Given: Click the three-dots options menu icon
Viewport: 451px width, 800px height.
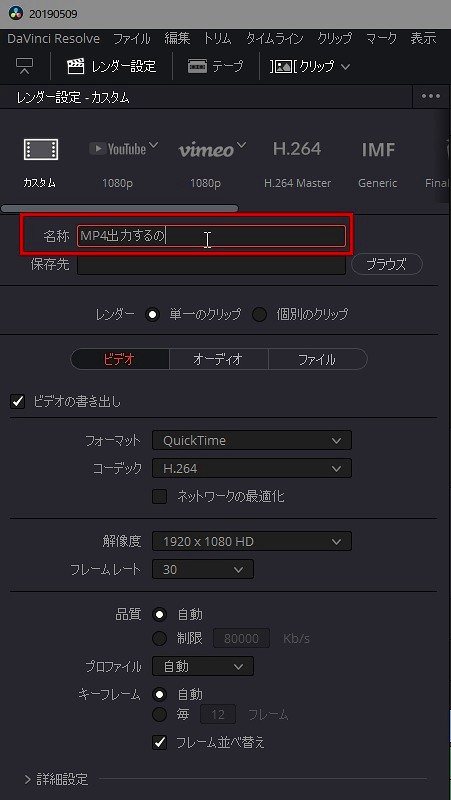Looking at the screenshot, I should tap(431, 96).
